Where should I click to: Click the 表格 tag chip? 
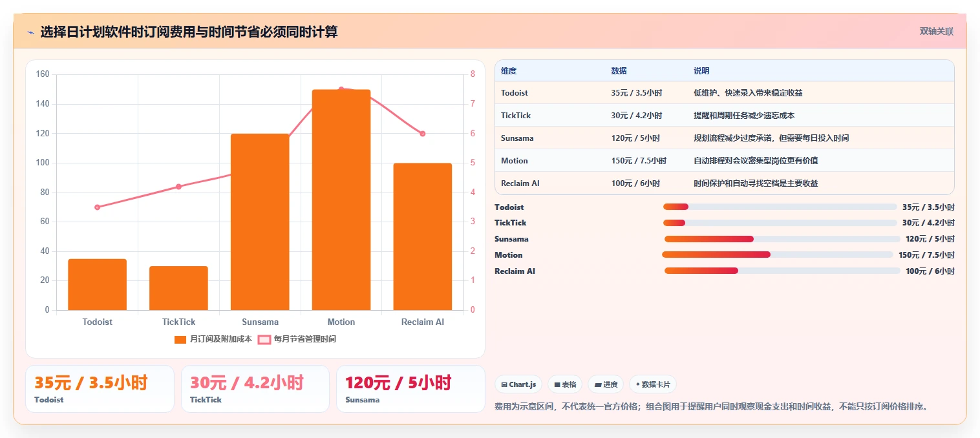(565, 384)
